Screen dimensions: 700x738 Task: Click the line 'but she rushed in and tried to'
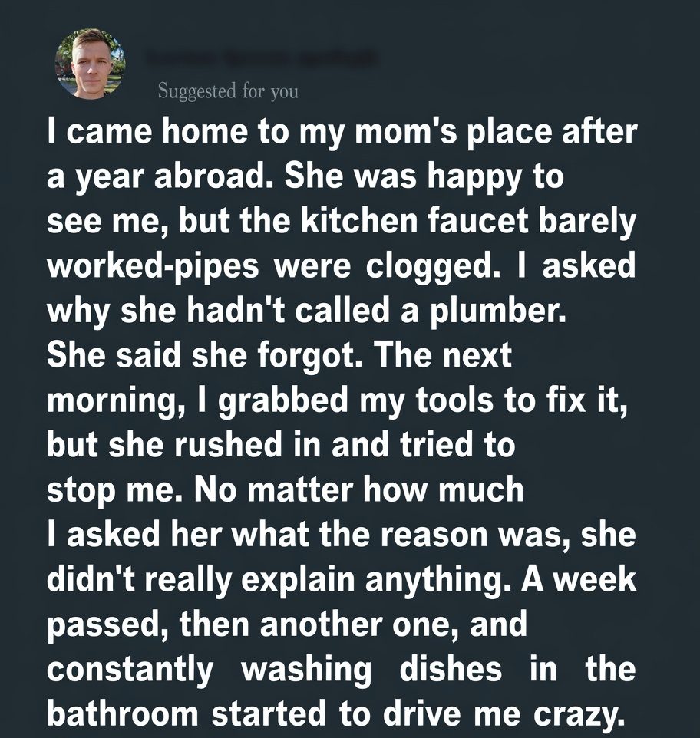tap(280, 445)
